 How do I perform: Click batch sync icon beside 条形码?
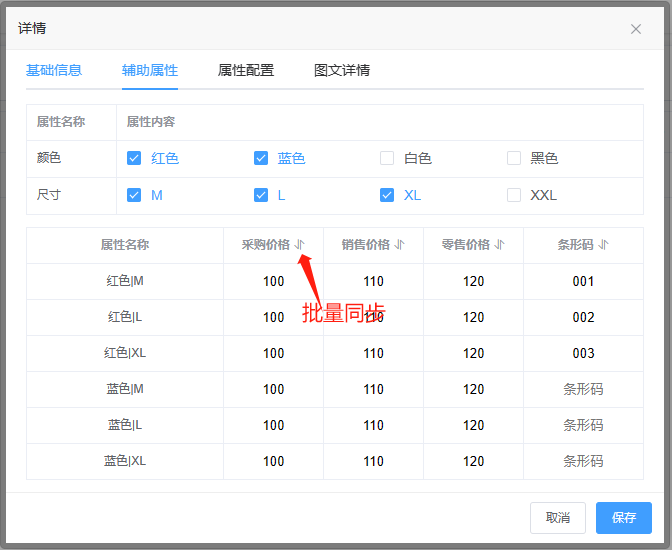(x=603, y=245)
